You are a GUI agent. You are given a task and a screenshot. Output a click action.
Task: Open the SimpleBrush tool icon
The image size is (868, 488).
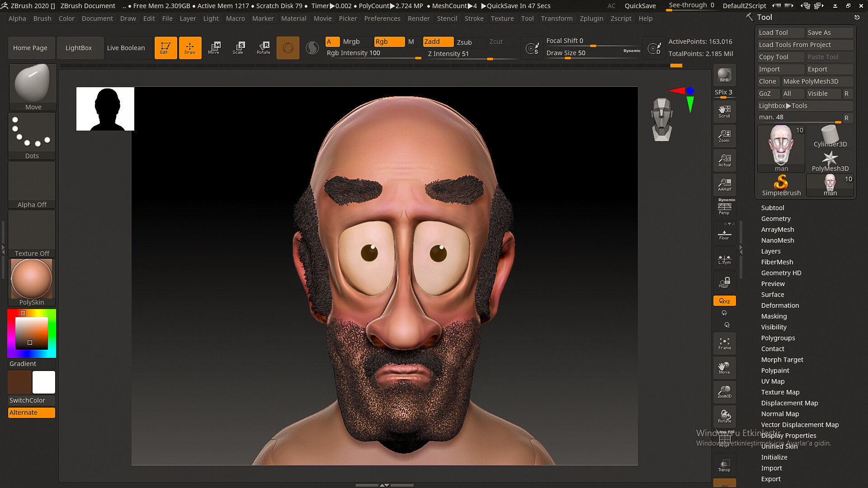[x=781, y=185]
